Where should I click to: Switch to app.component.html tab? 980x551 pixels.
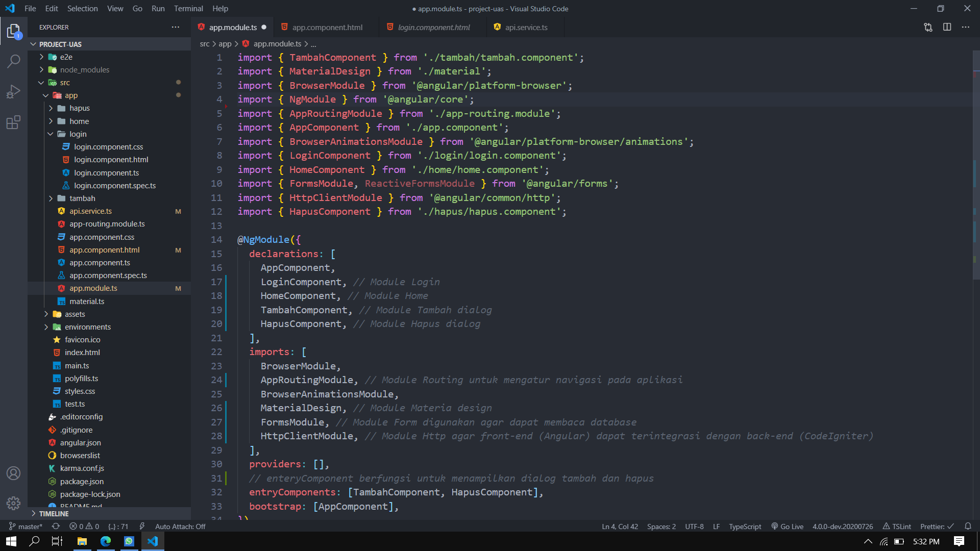(x=327, y=28)
